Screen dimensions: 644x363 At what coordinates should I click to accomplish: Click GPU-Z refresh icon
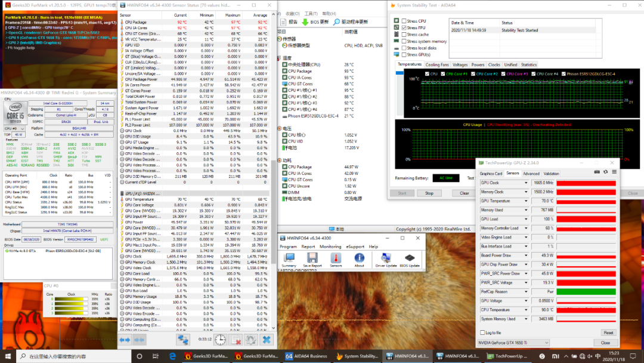pyautogui.click(x=606, y=173)
